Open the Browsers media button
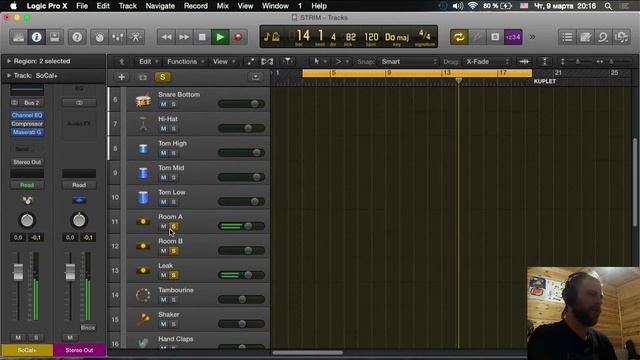The height and width of the screenshot is (360, 640). tap(621, 37)
